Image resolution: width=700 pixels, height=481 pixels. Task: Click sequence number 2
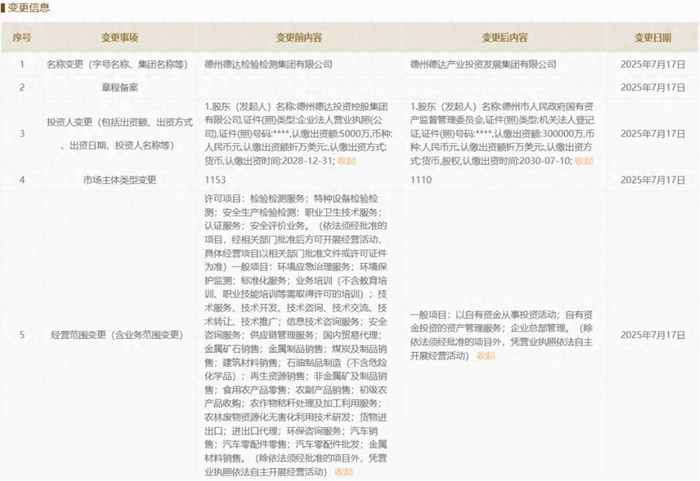coord(22,88)
